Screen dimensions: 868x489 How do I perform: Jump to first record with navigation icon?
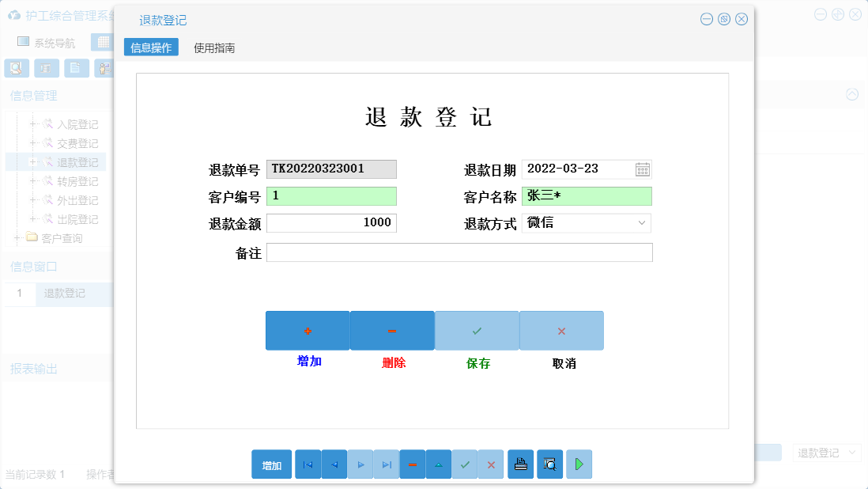tap(308, 464)
